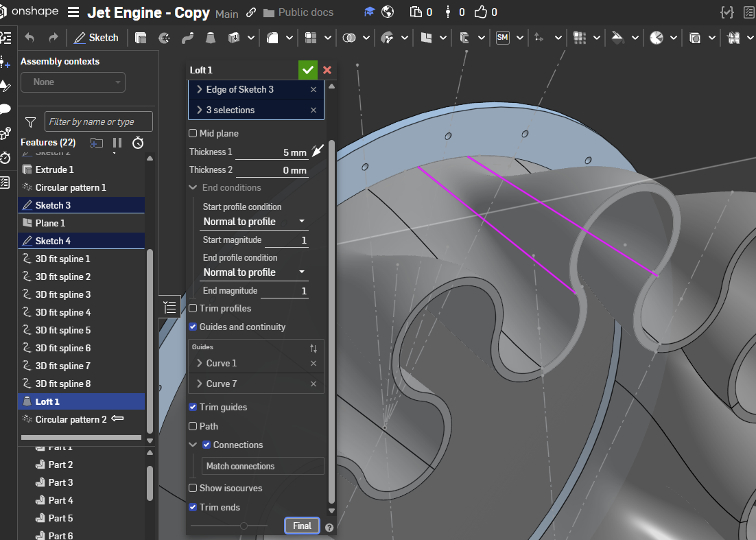Select Circular pattern 2 feature
Image resolution: width=756 pixels, height=540 pixels.
[81, 419]
